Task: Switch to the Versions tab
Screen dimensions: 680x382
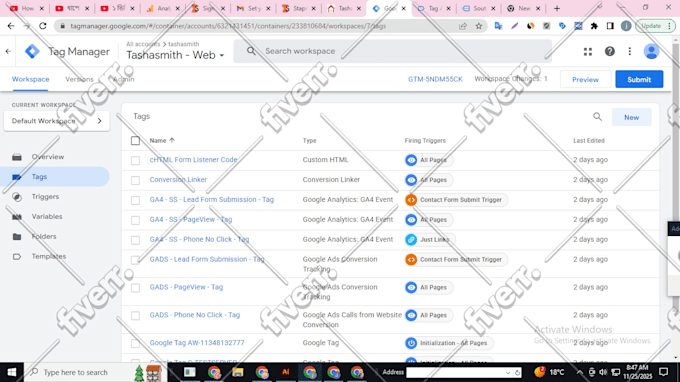Action: [79, 79]
